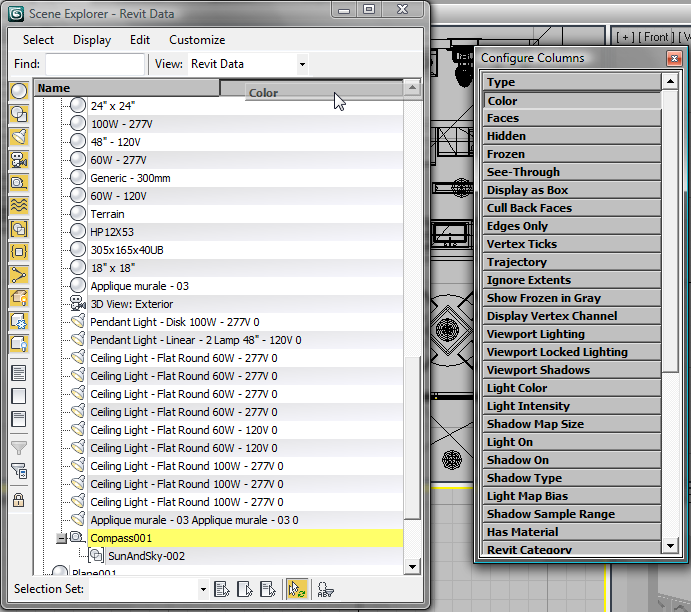
Task: Toggle Display Helpers filter icon
Action: (x=19, y=183)
